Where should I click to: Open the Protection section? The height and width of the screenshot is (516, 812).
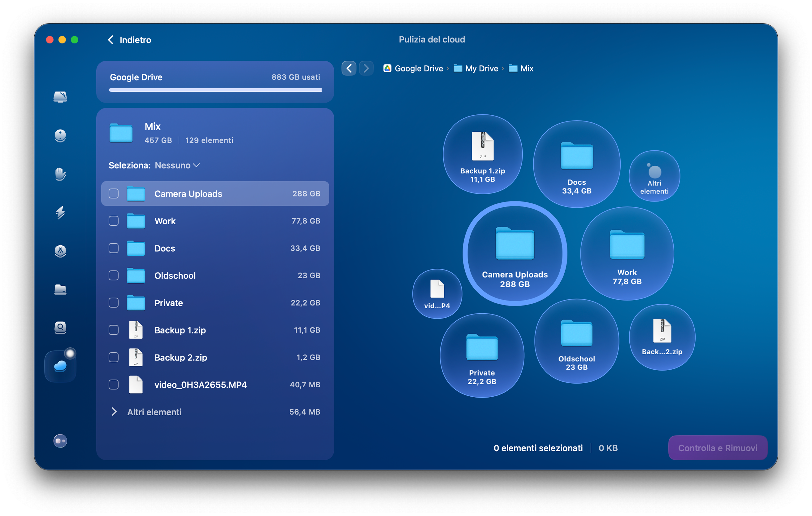point(60,174)
